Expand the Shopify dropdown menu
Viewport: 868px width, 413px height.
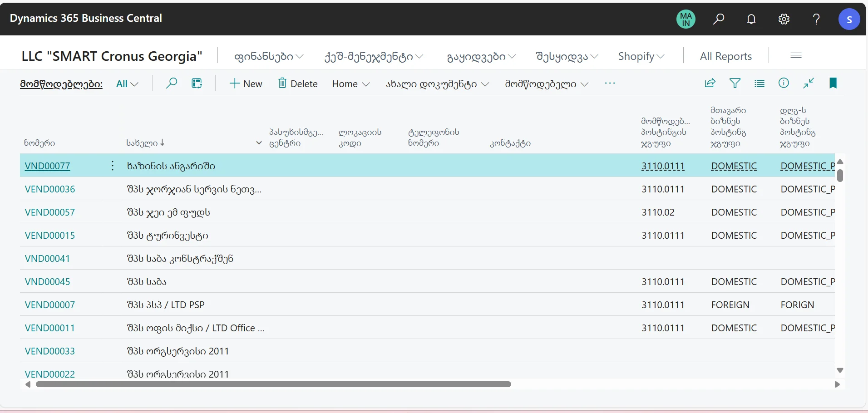tap(641, 56)
